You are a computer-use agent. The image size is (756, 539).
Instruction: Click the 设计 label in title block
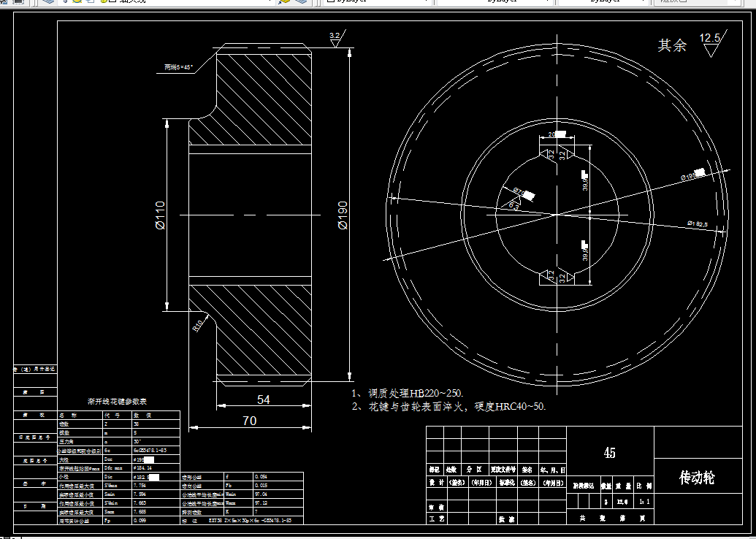tap(437, 483)
